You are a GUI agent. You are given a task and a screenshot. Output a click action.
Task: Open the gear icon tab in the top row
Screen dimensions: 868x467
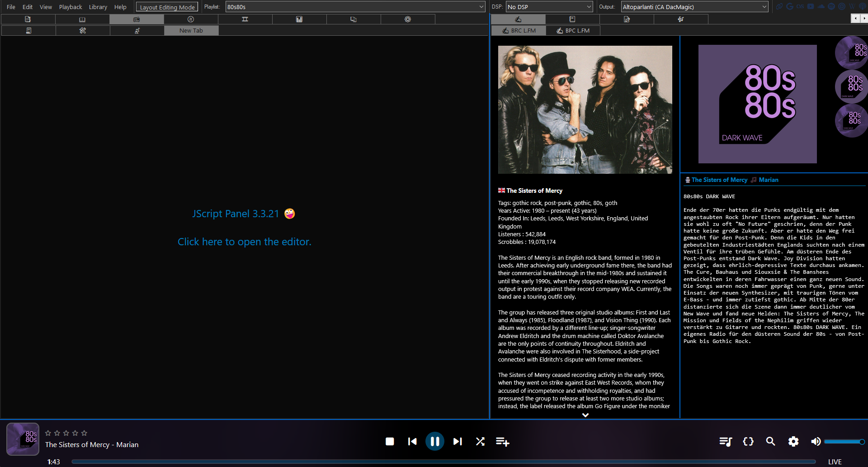pos(408,19)
